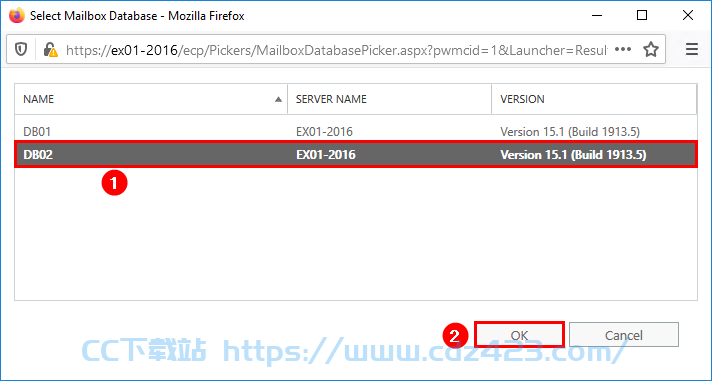This screenshot has width=712, height=381.
Task: Select the DB02 database row
Action: pyautogui.click(x=356, y=155)
